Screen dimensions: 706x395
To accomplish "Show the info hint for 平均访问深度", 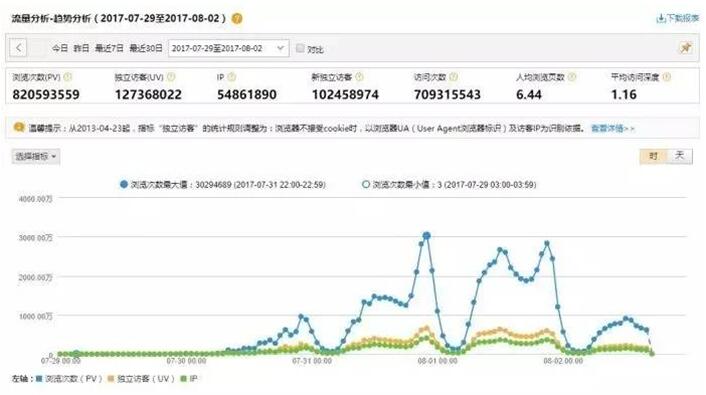I will tap(666, 77).
